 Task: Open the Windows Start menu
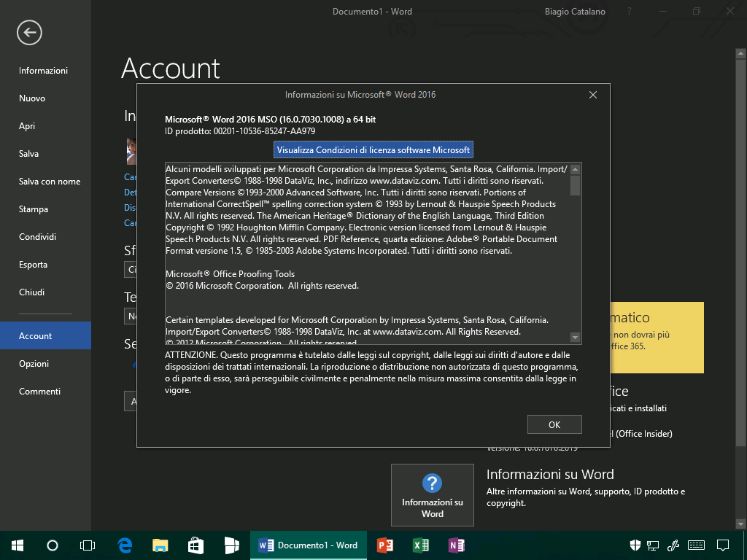[x=18, y=545]
